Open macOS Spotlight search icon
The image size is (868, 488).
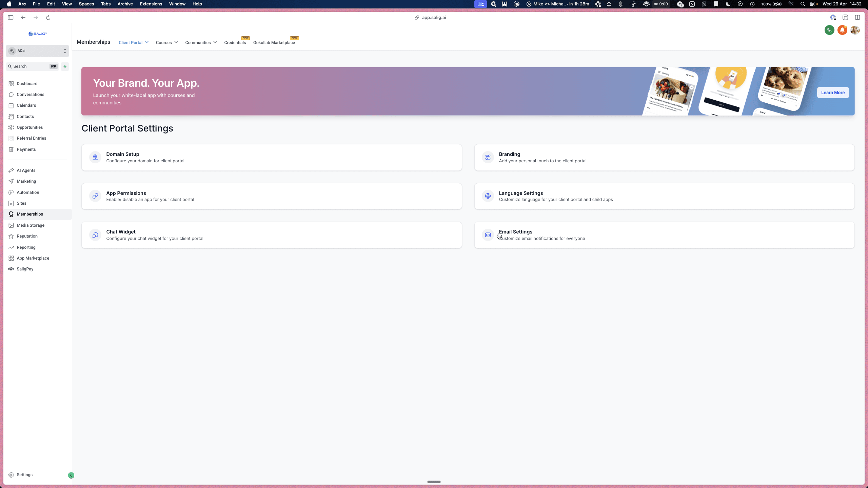click(x=802, y=4)
